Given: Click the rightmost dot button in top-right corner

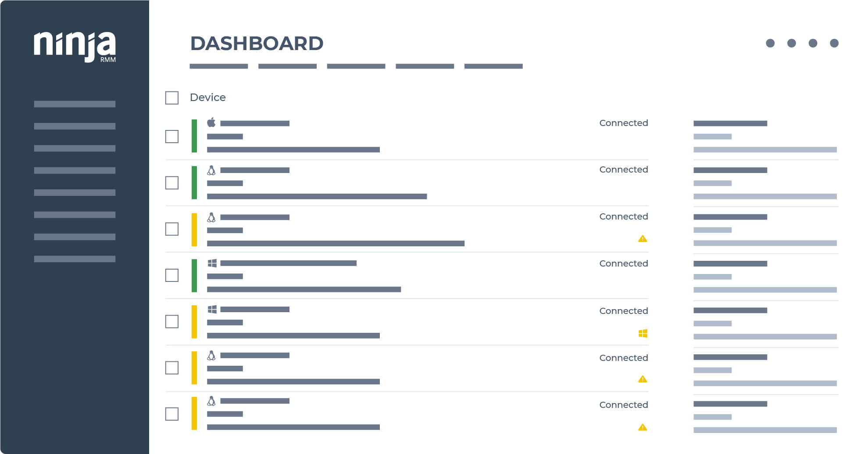Looking at the screenshot, I should click(x=834, y=43).
